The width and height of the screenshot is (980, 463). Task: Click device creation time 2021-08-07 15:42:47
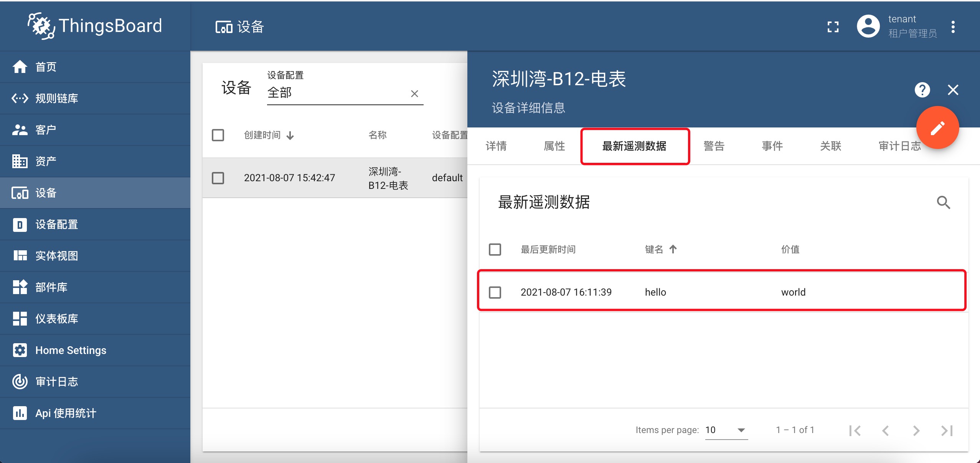click(289, 178)
